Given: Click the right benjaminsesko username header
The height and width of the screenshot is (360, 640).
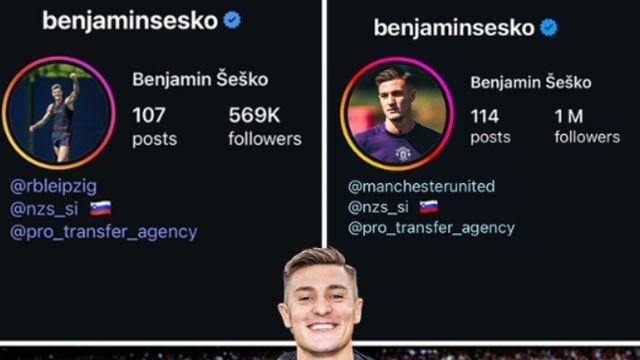Looking at the screenshot, I should point(454,28).
